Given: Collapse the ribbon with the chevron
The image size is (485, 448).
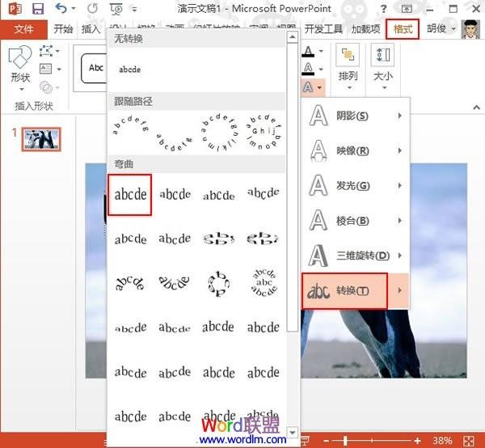Looking at the screenshot, I should coord(476,108).
